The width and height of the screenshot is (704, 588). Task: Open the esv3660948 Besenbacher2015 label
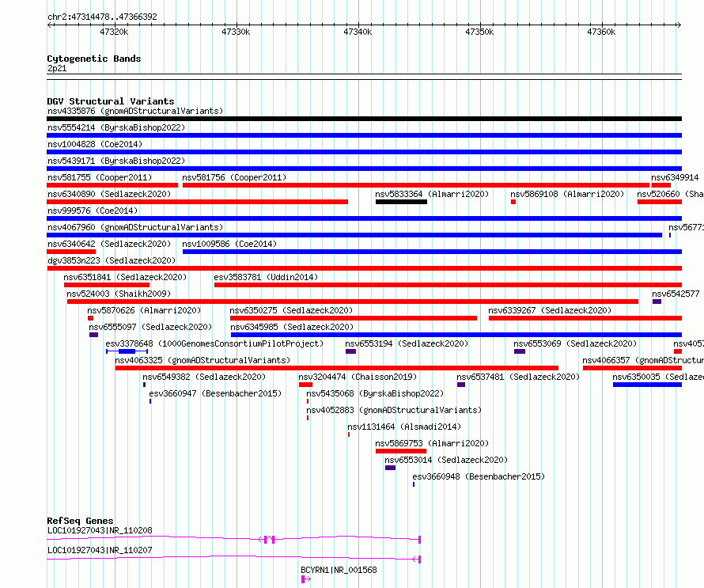(x=479, y=476)
